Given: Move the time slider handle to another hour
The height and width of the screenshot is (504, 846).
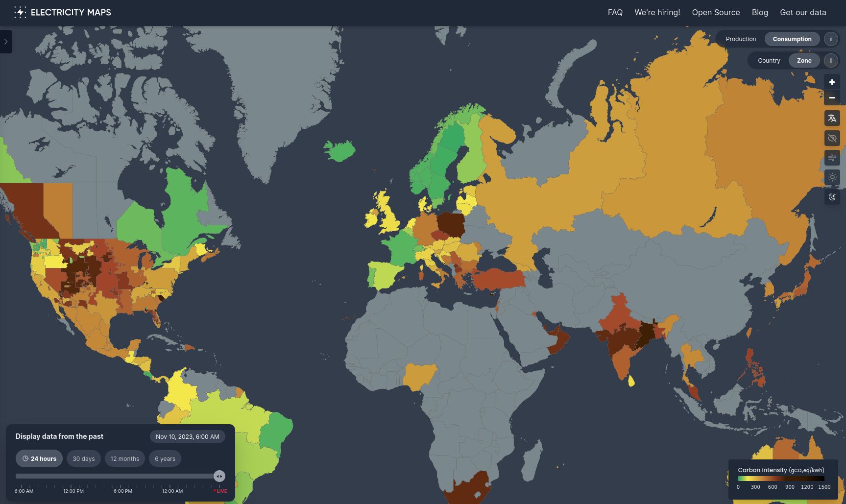Looking at the screenshot, I should 219,476.
